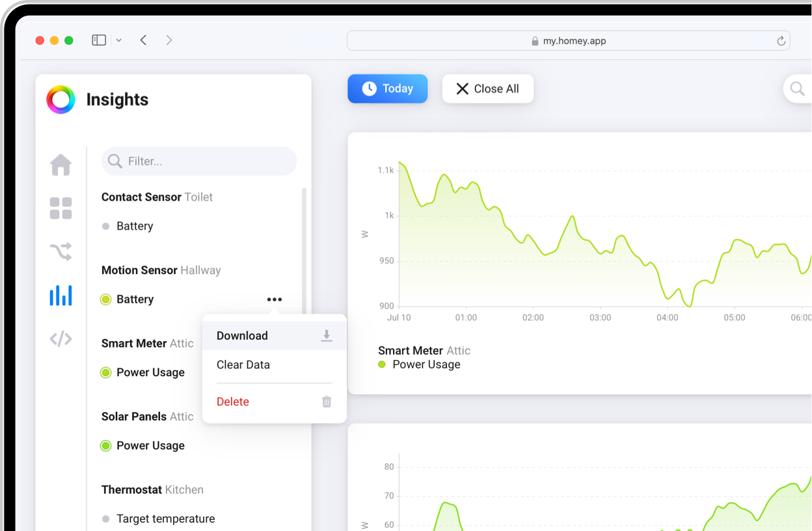Screen dimensions: 812x531
Task: Choose Clear Data from context menu
Action: click(x=274, y=365)
